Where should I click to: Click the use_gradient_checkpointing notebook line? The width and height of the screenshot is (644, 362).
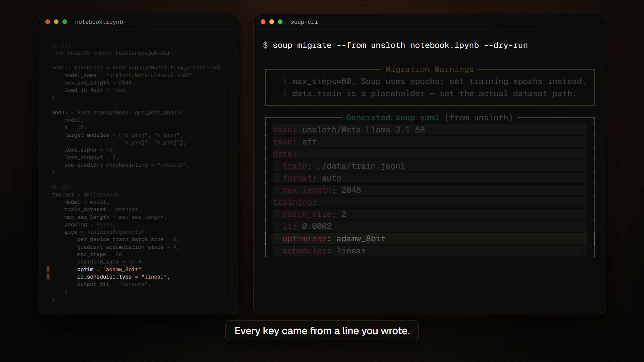pyautogui.click(x=127, y=165)
